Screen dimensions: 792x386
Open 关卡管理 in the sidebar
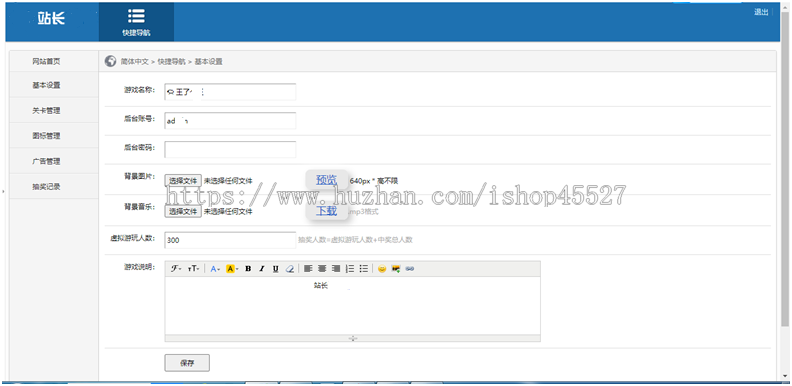coord(46,111)
